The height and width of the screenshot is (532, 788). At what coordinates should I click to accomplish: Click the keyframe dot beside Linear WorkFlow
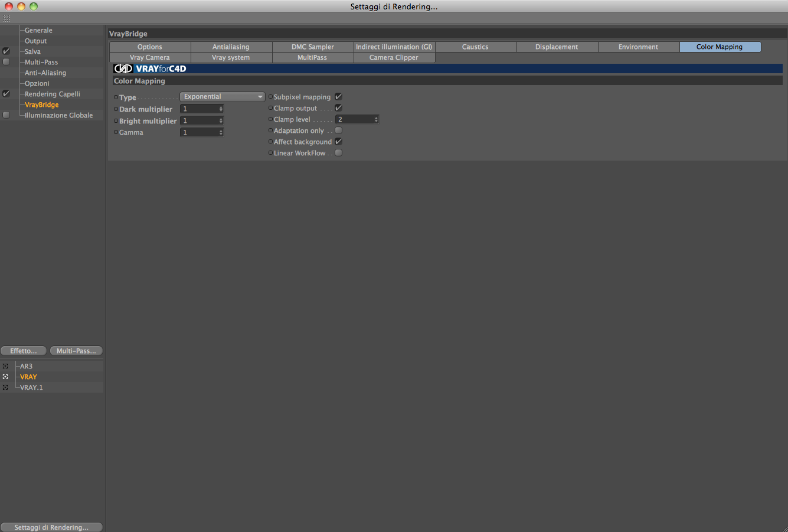pos(270,153)
